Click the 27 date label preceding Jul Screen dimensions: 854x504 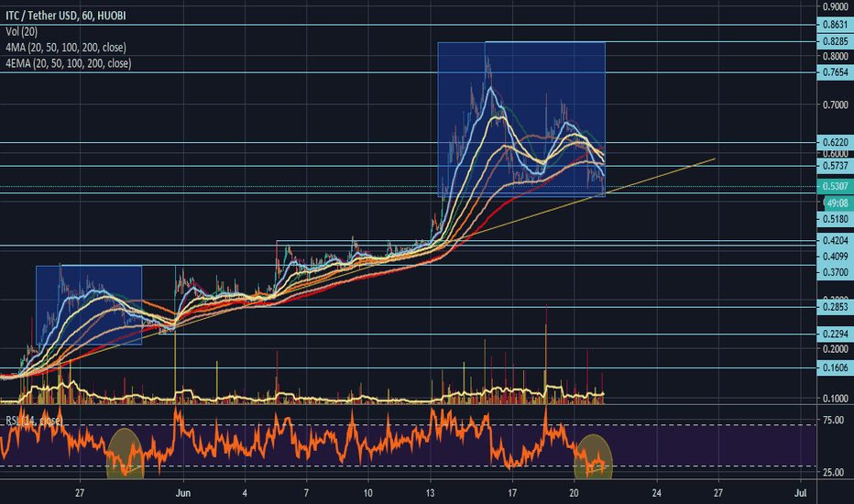[718, 493]
